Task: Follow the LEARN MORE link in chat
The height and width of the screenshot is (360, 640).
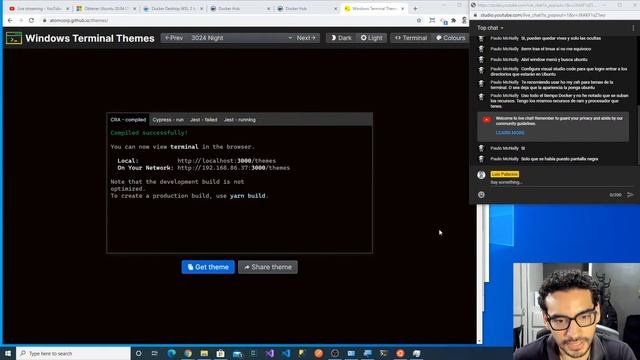Action: pyautogui.click(x=510, y=133)
